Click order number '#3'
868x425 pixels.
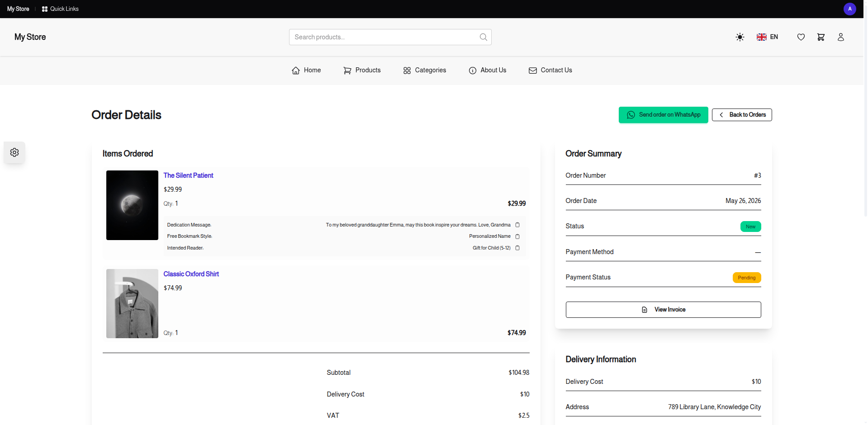(x=757, y=175)
